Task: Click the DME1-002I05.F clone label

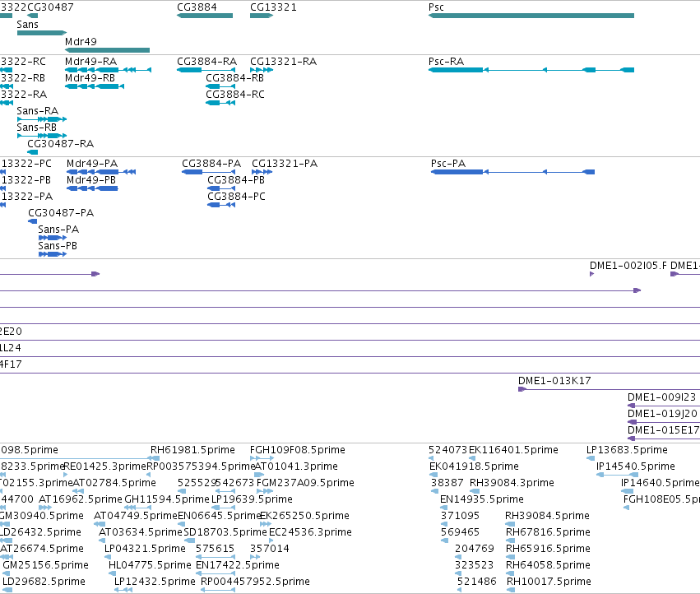Action: (628, 266)
